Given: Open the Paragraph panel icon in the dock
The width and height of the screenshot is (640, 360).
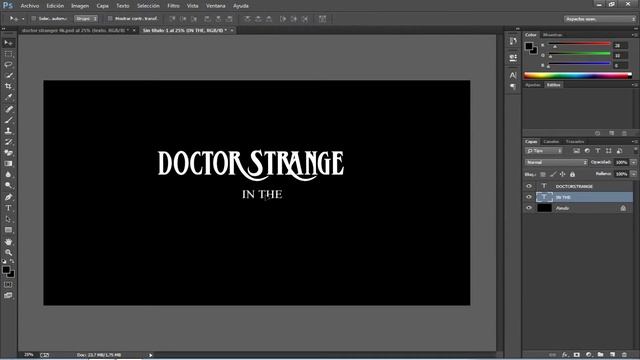Looking at the screenshot, I should click(513, 86).
